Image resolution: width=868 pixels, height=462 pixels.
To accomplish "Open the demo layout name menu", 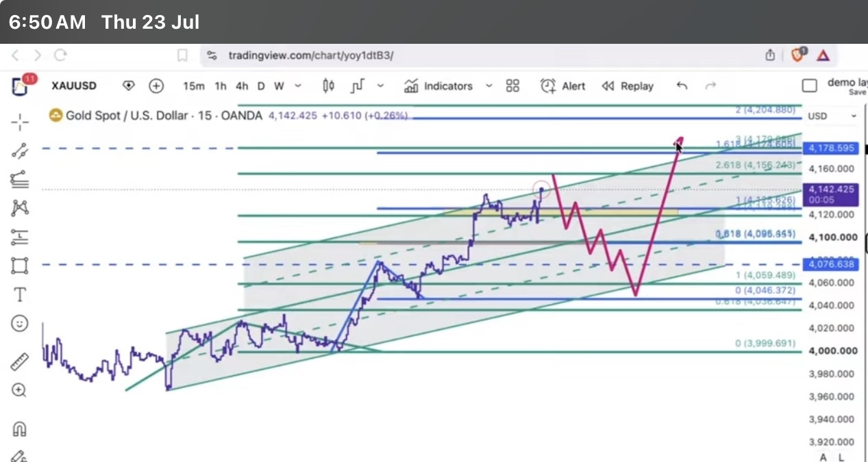I will coord(846,86).
